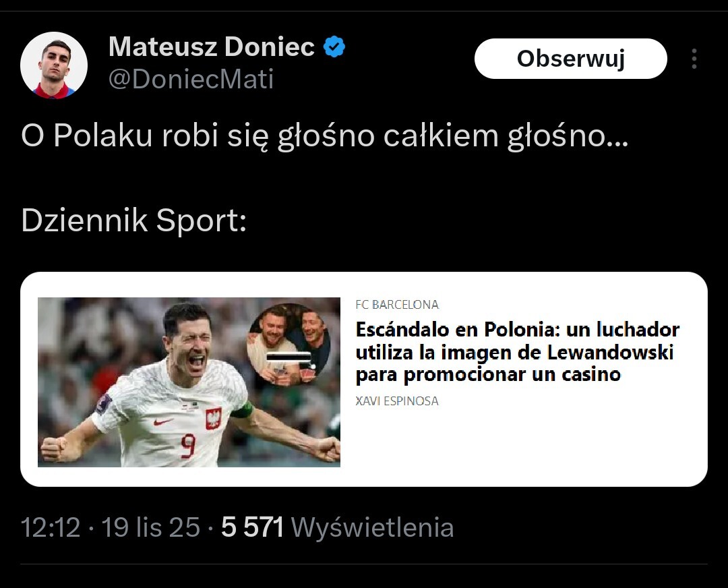The height and width of the screenshot is (588, 728).
Task: Click the author name Xavi Espinosa
Action: click(397, 401)
